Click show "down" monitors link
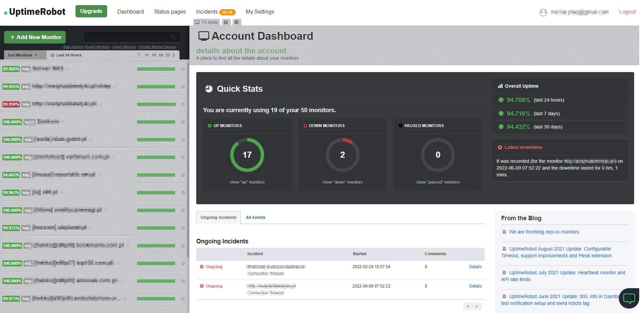The image size is (644, 313). pyautogui.click(x=342, y=182)
